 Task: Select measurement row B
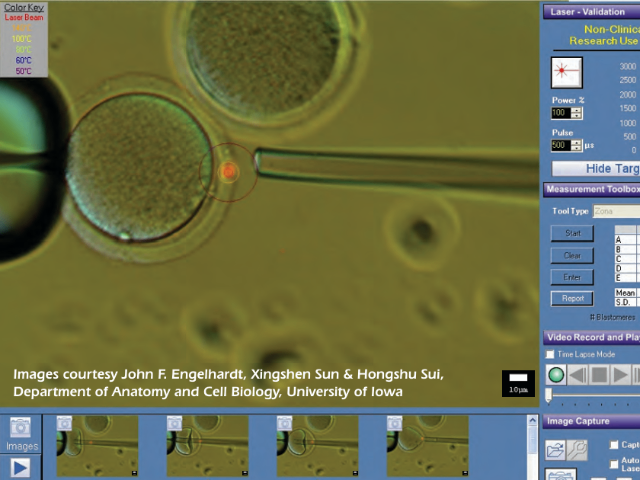click(627, 249)
